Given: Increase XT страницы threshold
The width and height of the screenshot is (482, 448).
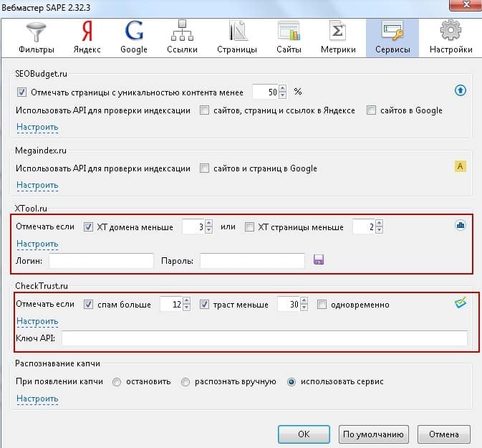Looking at the screenshot, I should [379, 223].
